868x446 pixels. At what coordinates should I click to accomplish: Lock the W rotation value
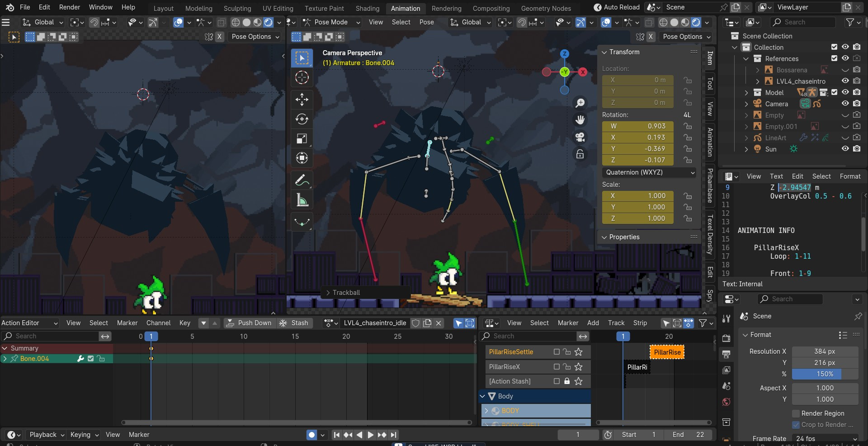click(x=688, y=126)
